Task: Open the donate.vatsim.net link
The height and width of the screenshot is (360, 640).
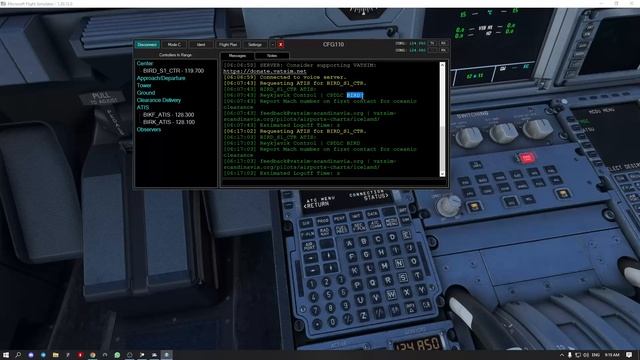Action: click(x=265, y=71)
